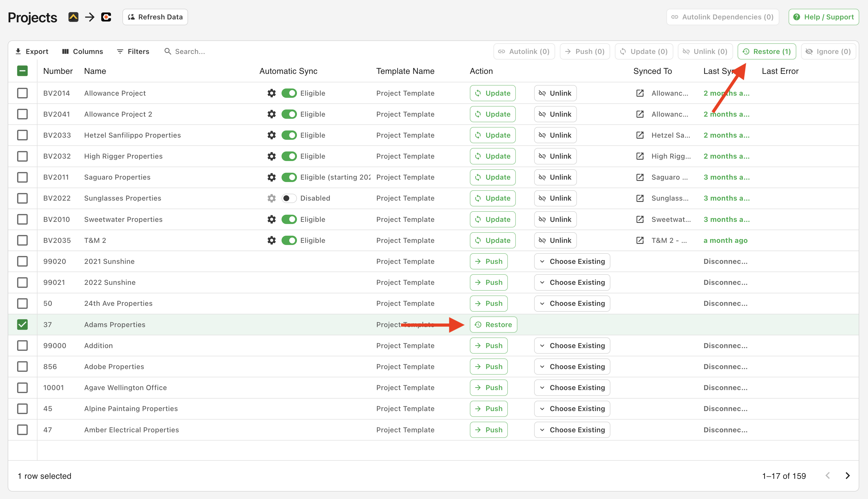The height and width of the screenshot is (499, 868).
Task: Expand Choose Existing for 2022 Sunshine
Action: (x=572, y=282)
